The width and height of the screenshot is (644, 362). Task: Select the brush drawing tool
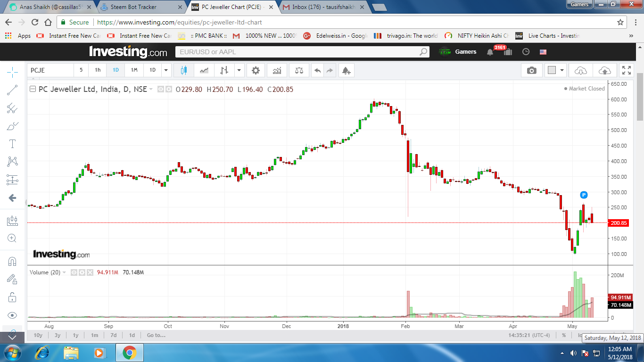point(12,126)
